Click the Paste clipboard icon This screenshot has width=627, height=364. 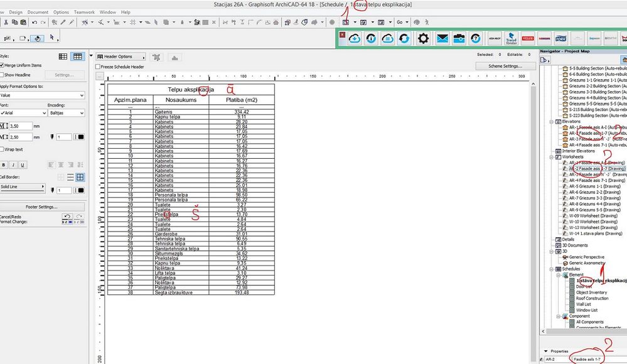23,23
